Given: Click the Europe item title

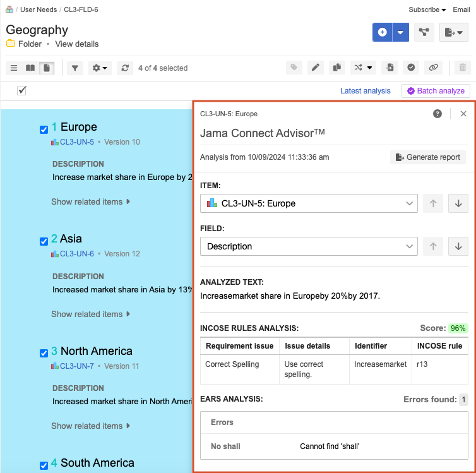Looking at the screenshot, I should 79,127.
